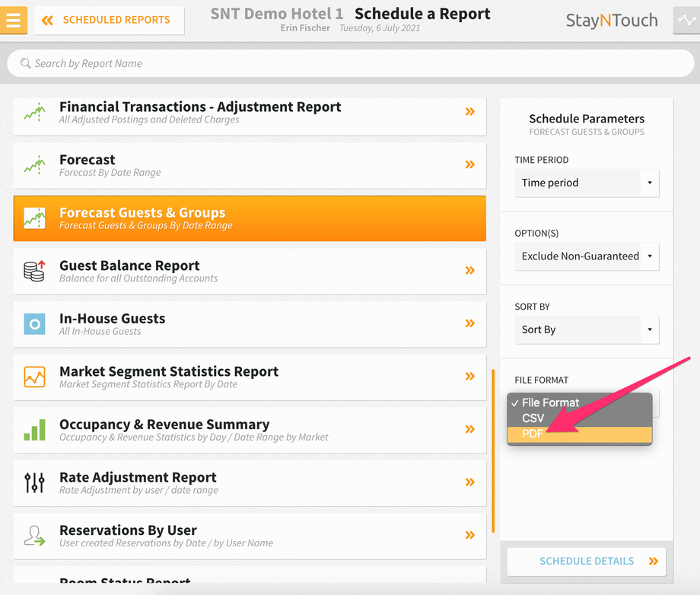Open the hamburger main menu
The image size is (700, 595).
click(x=14, y=20)
